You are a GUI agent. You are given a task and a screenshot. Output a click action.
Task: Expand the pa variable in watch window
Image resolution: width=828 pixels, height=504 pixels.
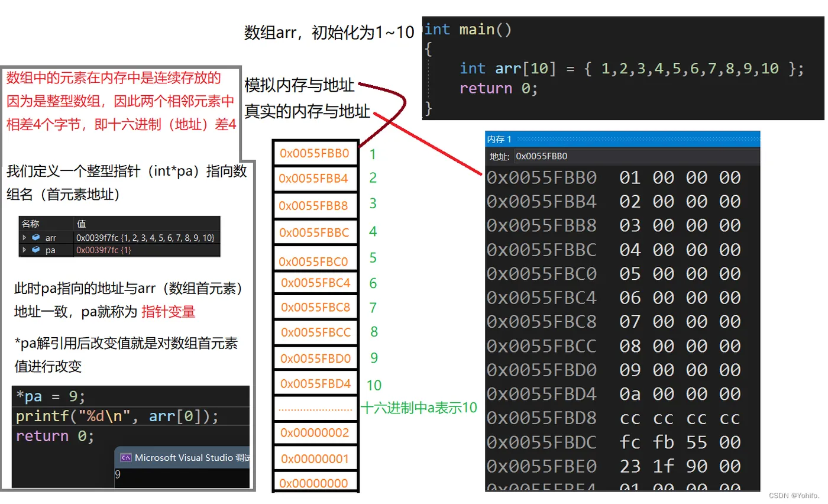pyautogui.click(x=24, y=250)
